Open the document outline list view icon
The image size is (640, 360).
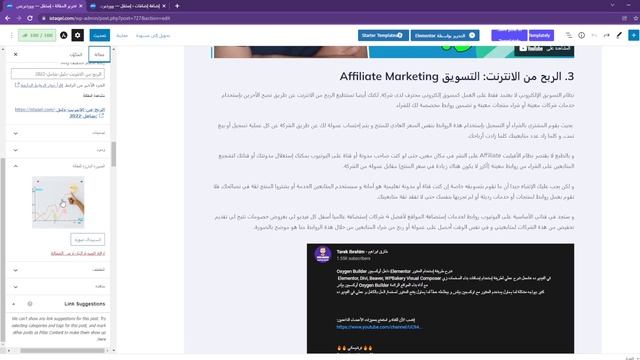pos(569,36)
